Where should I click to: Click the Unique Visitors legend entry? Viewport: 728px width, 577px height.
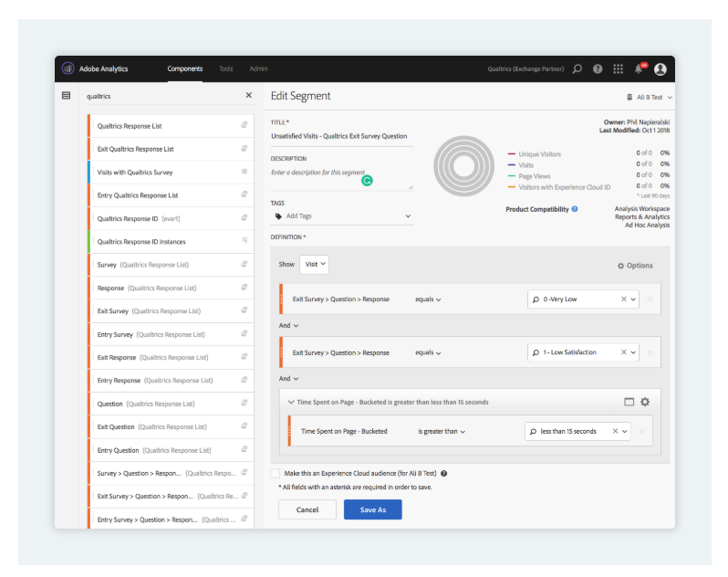click(535, 153)
